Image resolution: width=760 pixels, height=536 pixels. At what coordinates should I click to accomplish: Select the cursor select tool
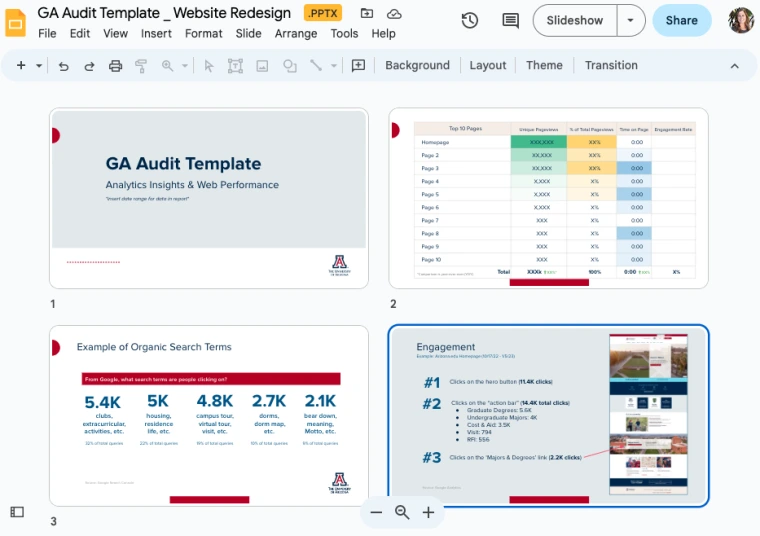coord(209,66)
